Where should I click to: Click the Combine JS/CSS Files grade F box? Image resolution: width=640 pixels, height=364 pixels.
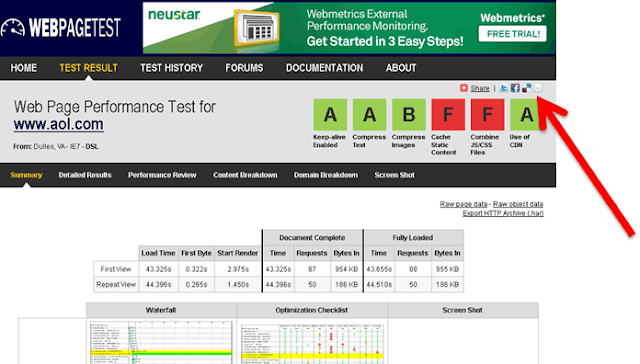tap(487, 114)
